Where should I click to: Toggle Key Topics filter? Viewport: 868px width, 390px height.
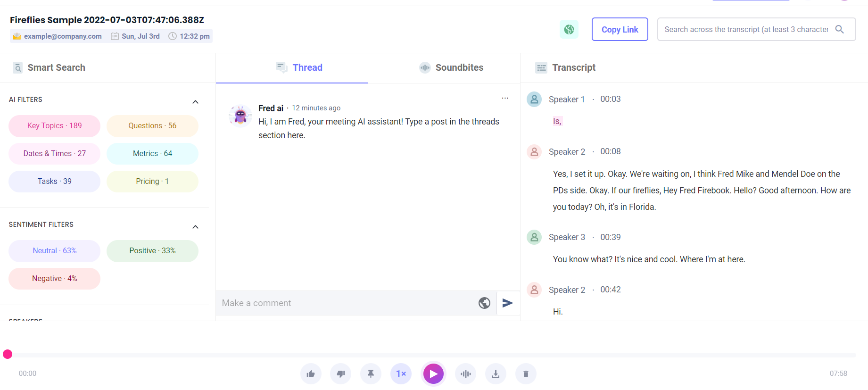pos(55,126)
